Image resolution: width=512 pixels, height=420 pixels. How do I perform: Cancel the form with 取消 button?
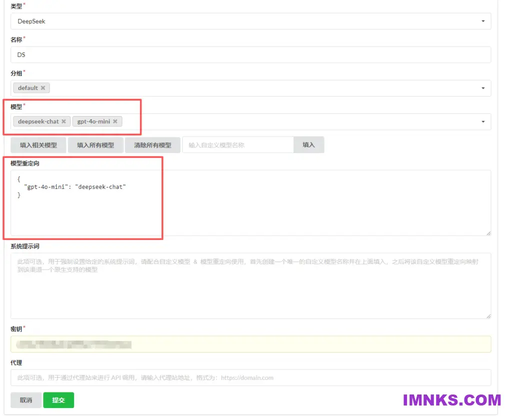[25, 400]
